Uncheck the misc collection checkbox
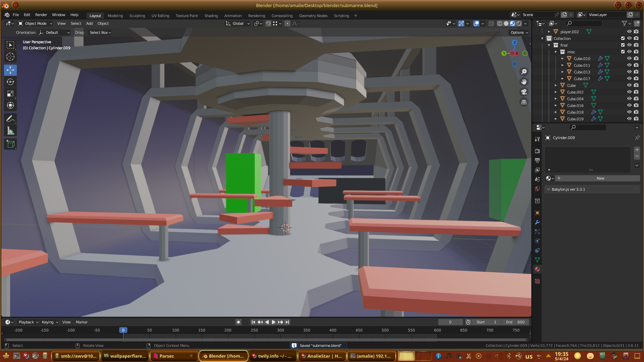 coord(623,52)
